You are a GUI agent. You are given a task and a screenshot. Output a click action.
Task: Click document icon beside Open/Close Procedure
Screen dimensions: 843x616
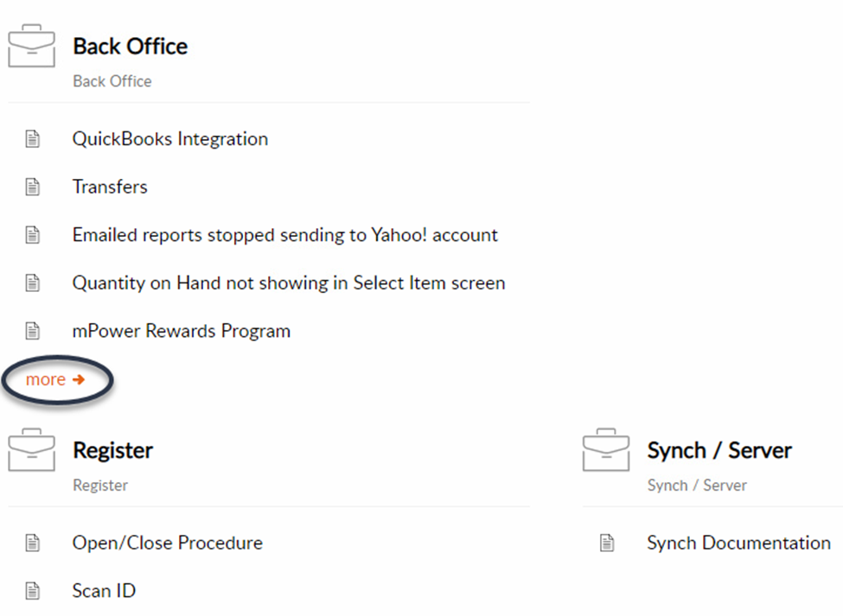(33, 543)
